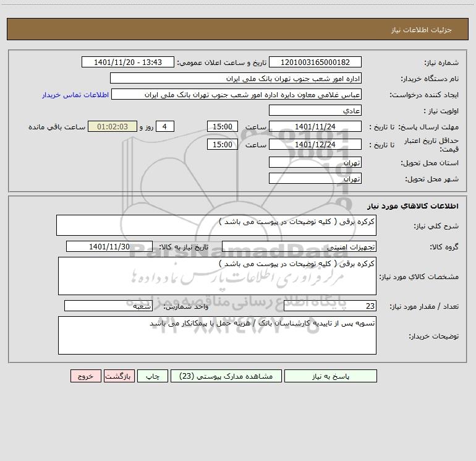The height and width of the screenshot is (461, 476).
Task: Click the delivery province field تهران
Action: (315, 162)
